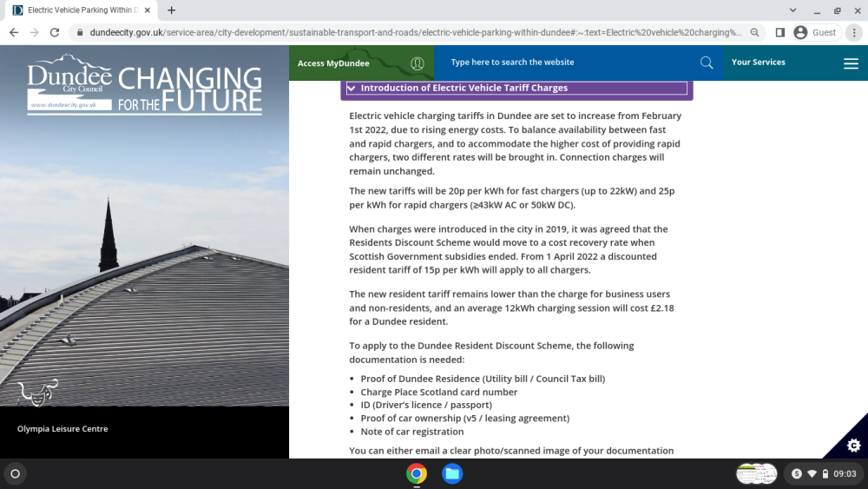
Task: Click the 'CHANGING FOR THE FUTURE' banner text
Action: 190,89
